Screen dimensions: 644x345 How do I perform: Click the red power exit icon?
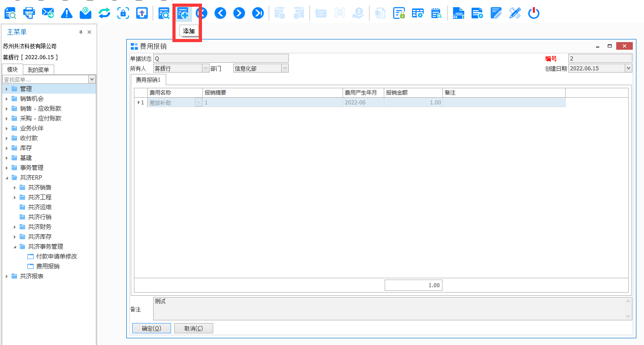533,13
